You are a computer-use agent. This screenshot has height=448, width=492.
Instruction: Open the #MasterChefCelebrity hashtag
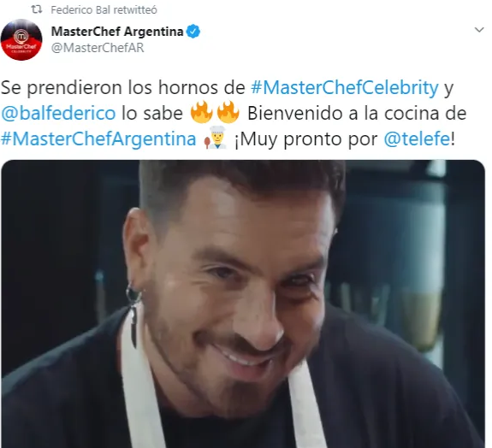click(x=345, y=87)
